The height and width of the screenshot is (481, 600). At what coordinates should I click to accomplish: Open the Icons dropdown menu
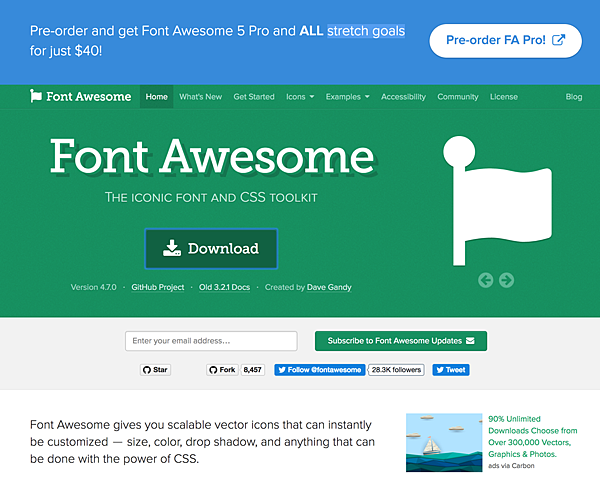point(300,97)
